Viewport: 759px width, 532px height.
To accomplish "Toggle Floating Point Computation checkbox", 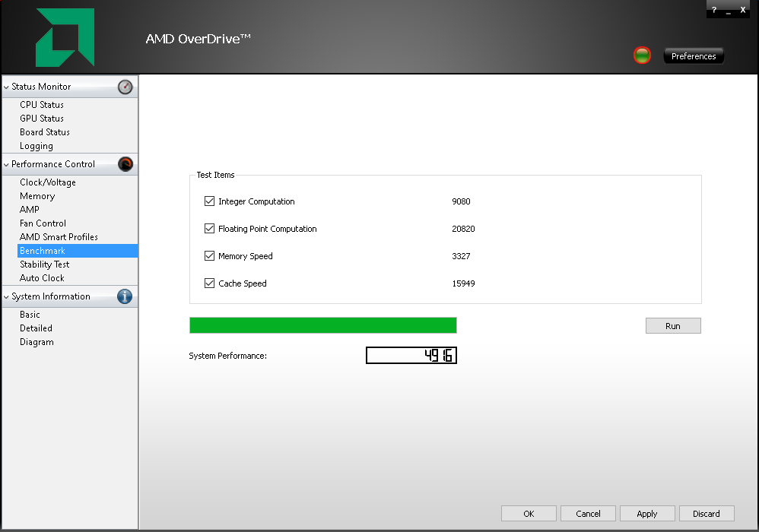I will pos(210,228).
